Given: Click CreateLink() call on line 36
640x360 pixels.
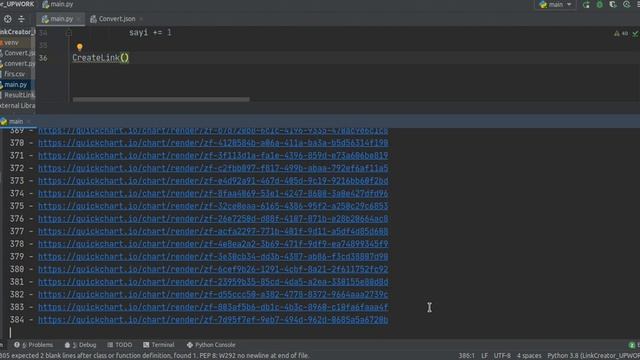Looking at the screenshot, I should point(100,58).
